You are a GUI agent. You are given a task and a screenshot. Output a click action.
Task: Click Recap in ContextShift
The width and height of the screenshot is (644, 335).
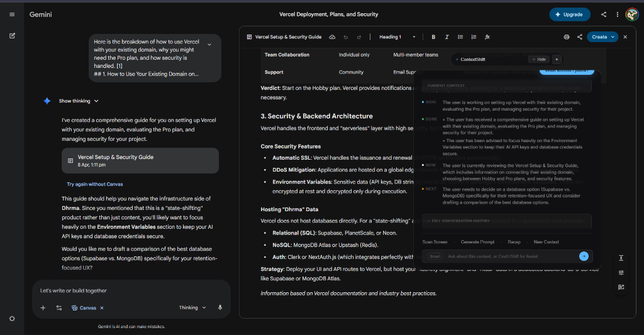514,242
